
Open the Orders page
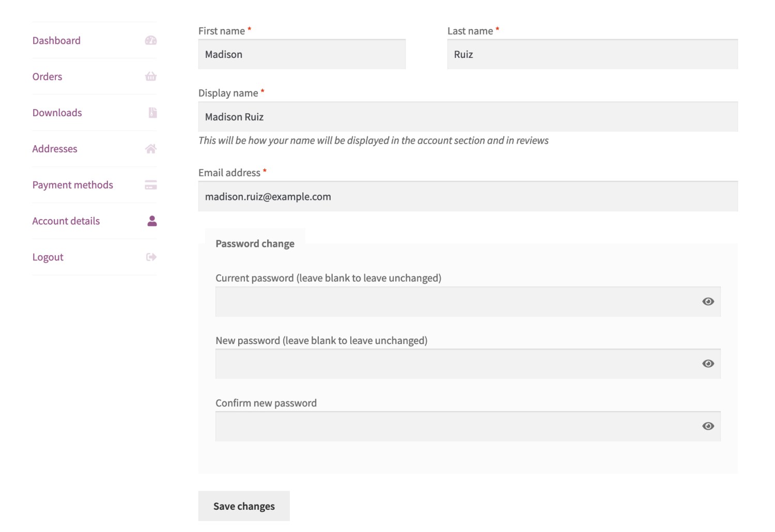tap(47, 76)
